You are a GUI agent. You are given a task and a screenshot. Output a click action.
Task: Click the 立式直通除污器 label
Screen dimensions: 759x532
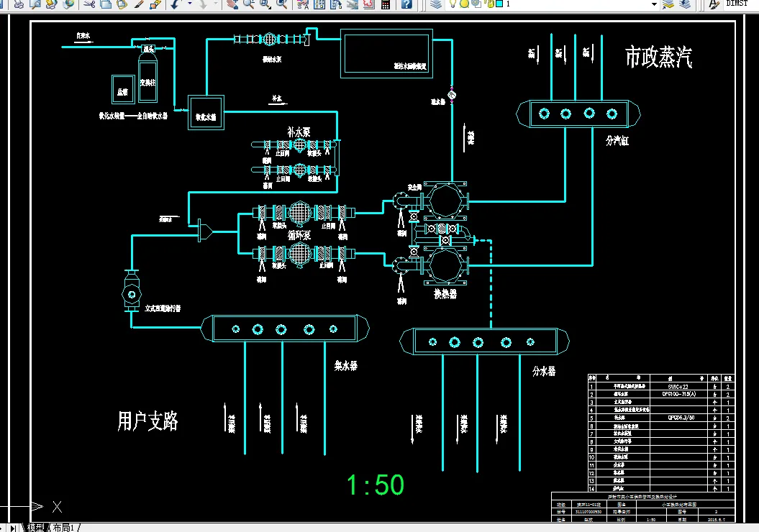[x=163, y=308]
